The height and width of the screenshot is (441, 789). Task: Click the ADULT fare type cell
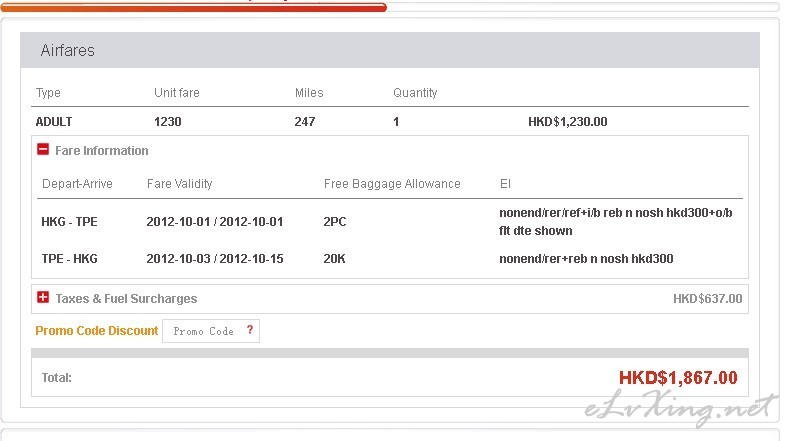point(54,122)
